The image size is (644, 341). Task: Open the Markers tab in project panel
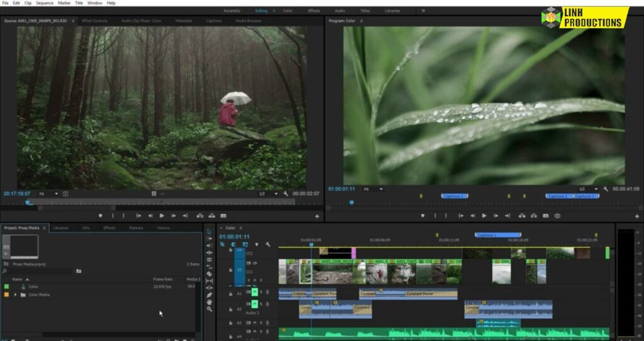pyautogui.click(x=136, y=228)
